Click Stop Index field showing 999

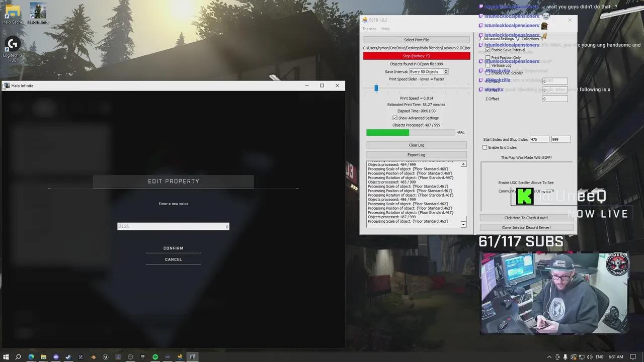tap(561, 139)
